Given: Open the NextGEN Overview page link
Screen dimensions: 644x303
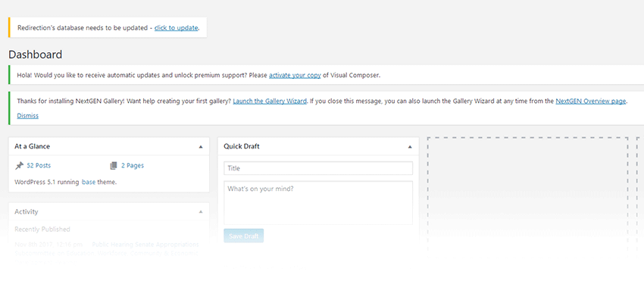Looking at the screenshot, I should (x=590, y=101).
